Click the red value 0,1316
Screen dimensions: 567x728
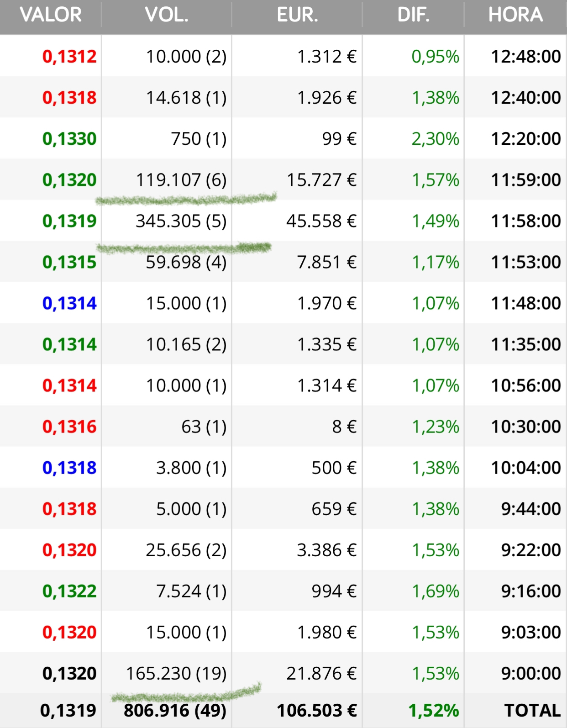(x=69, y=427)
